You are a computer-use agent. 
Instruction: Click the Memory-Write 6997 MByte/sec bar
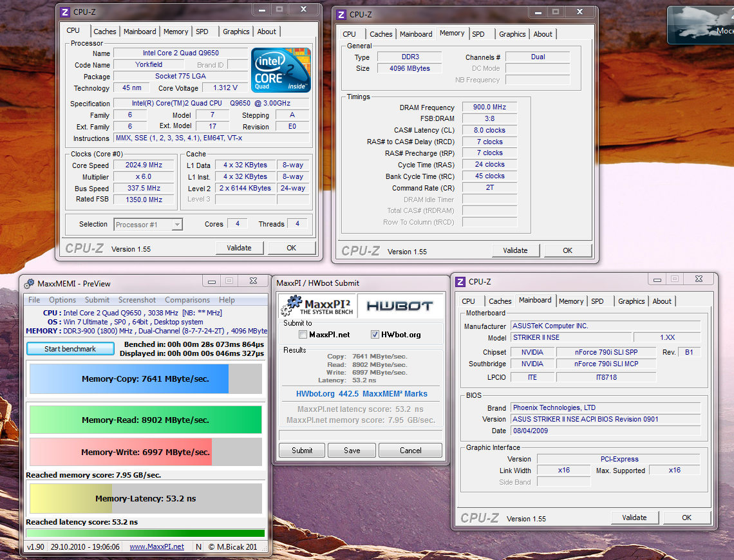(x=146, y=452)
